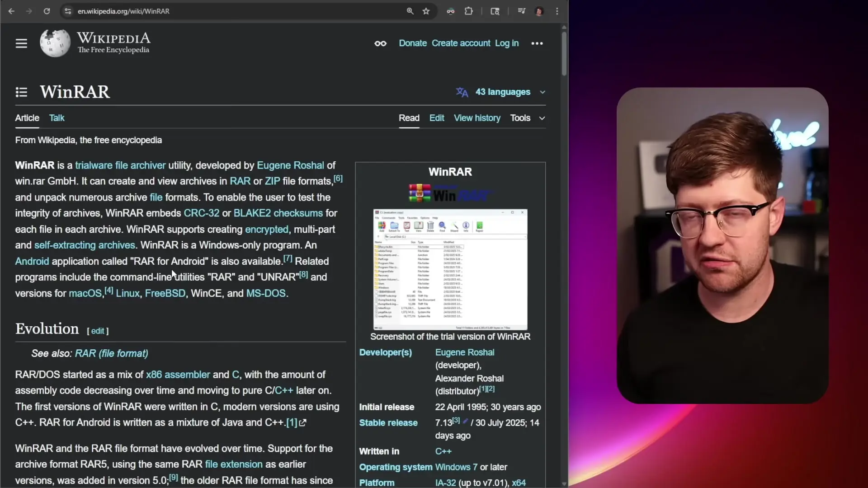868x488 pixels.
Task: Follow the x86 assembler link
Action: pos(178,375)
